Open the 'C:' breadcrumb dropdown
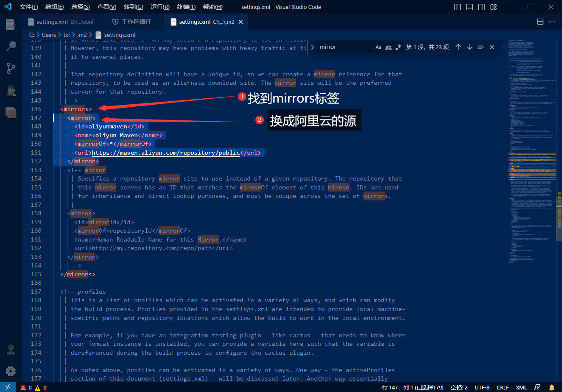This screenshot has height=392, width=562. pyautogui.click(x=32, y=35)
